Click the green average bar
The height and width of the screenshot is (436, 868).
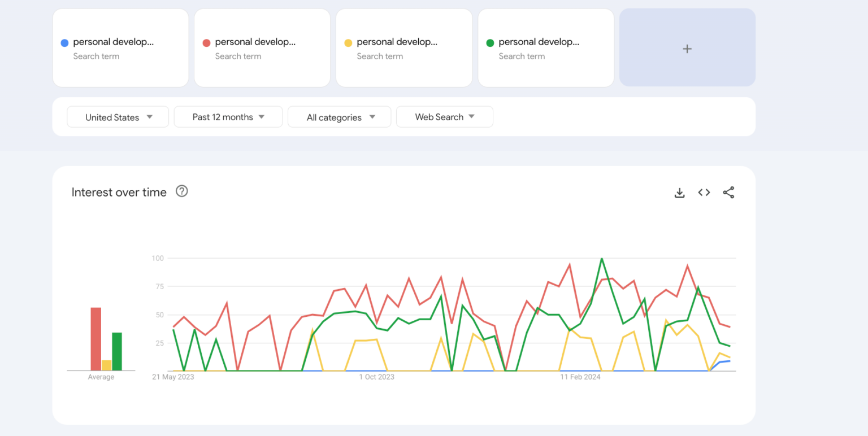[x=117, y=351]
